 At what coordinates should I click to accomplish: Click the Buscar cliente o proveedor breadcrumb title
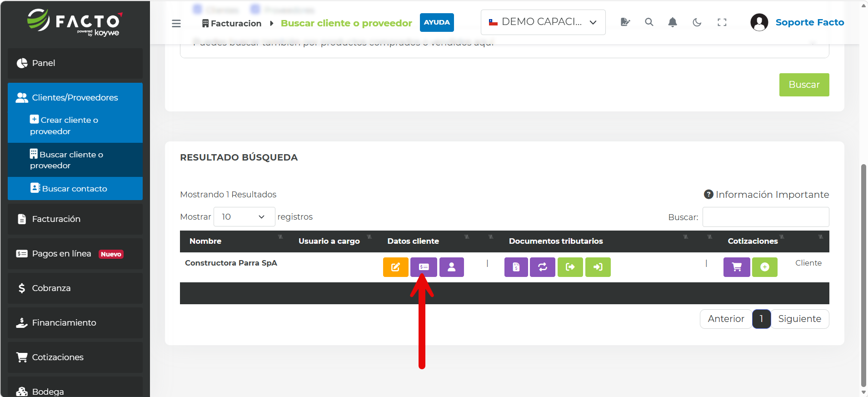[346, 23]
